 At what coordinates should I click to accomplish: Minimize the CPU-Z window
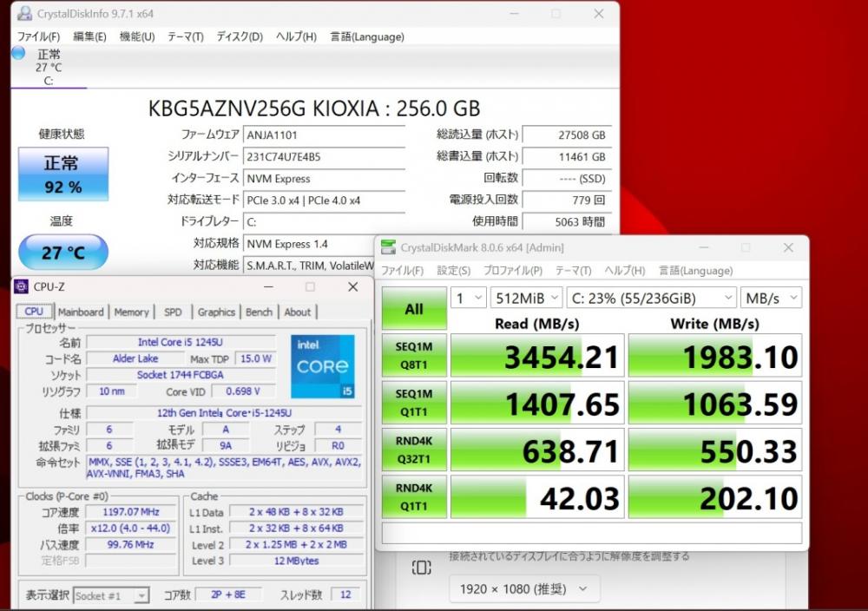tap(268, 286)
